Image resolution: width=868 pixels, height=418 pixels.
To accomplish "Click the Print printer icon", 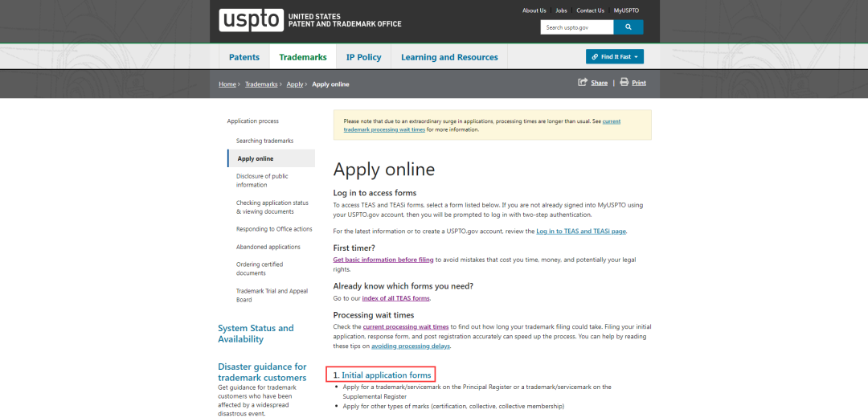I will (x=624, y=83).
